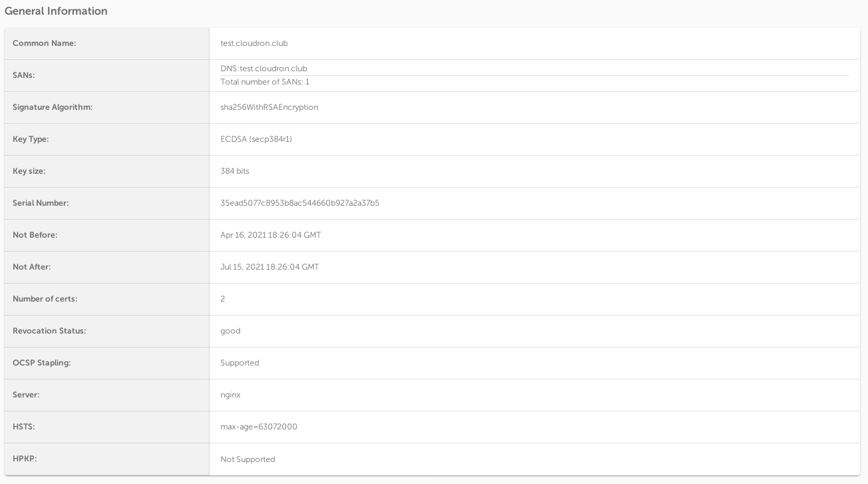868x484 pixels.
Task: Click the DNS:test.cloudron.club SAN entry
Action: (x=263, y=69)
